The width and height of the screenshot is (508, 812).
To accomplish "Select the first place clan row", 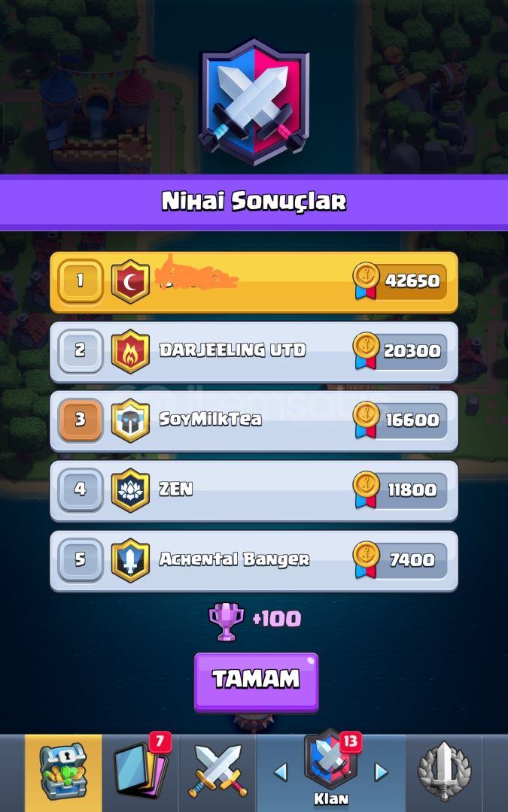I will tap(254, 282).
